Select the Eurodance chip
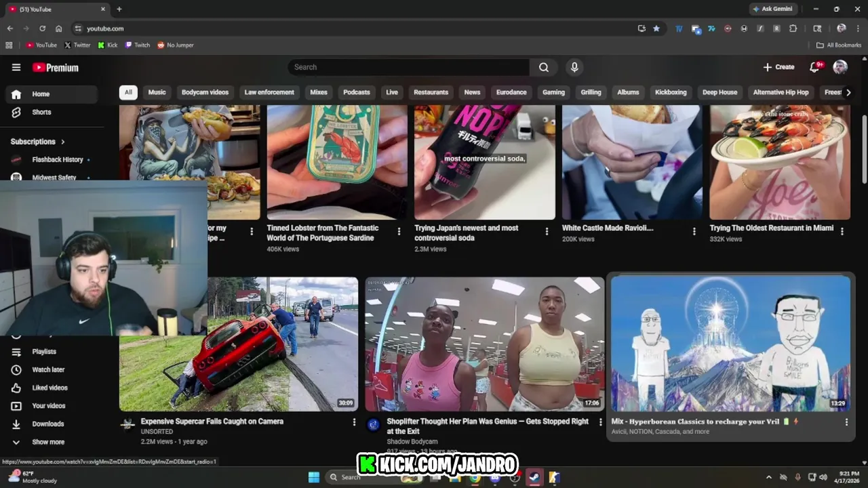The height and width of the screenshot is (488, 868). point(511,92)
